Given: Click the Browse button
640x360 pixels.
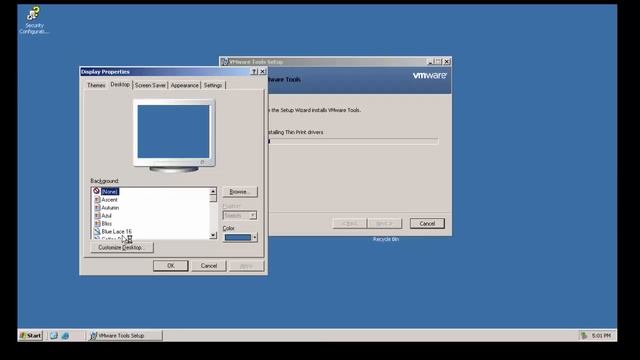Looking at the screenshot, I should (x=240, y=192).
